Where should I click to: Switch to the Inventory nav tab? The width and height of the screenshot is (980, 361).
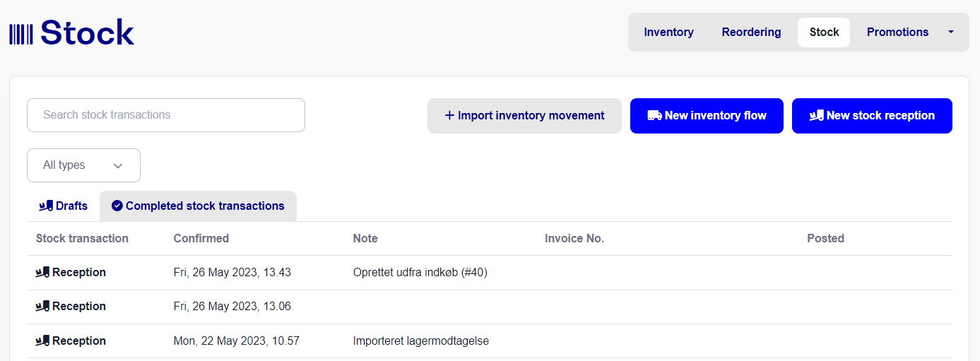tap(668, 32)
